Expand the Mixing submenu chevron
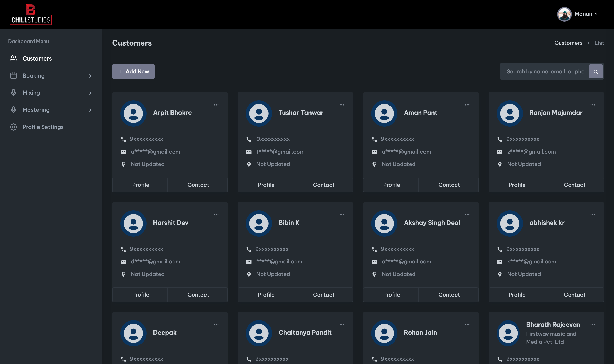 tap(90, 93)
